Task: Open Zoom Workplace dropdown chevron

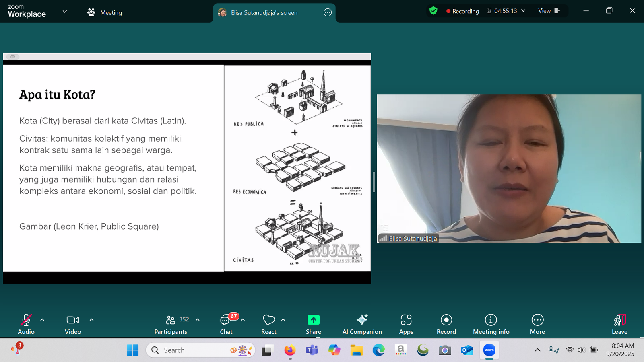Action: pyautogui.click(x=64, y=12)
